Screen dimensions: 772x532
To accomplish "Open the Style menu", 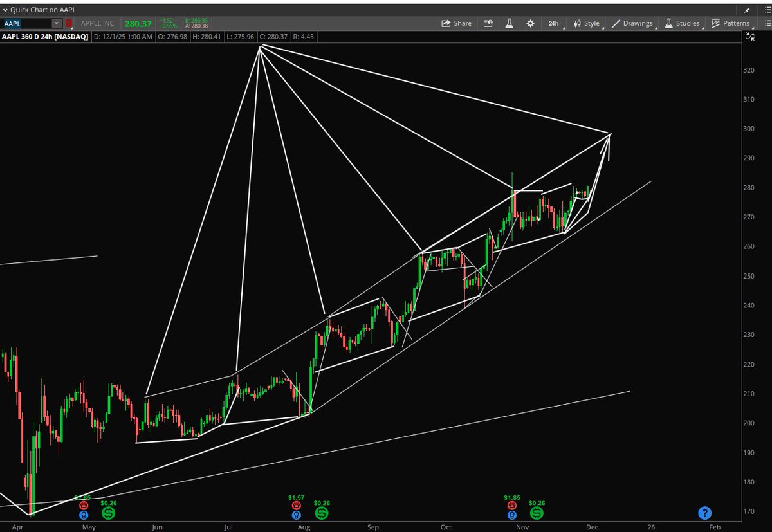I will click(589, 23).
